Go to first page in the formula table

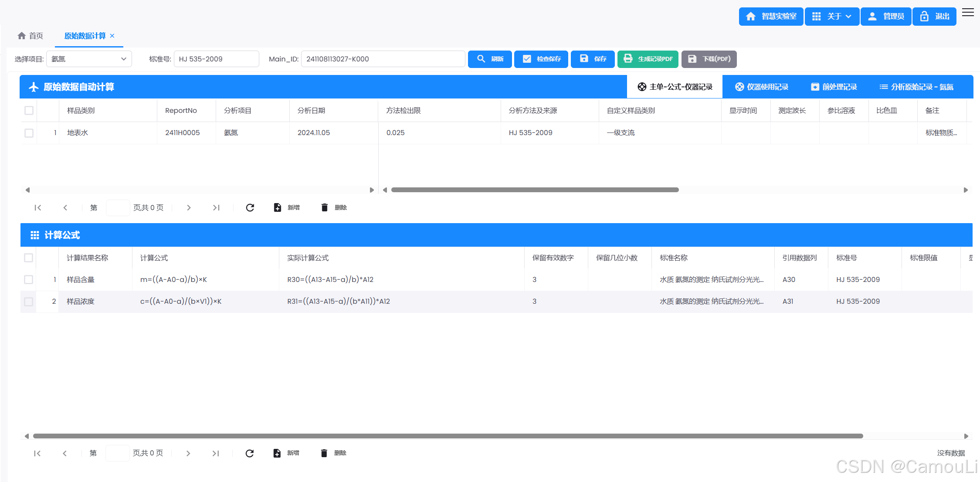coord(37,453)
